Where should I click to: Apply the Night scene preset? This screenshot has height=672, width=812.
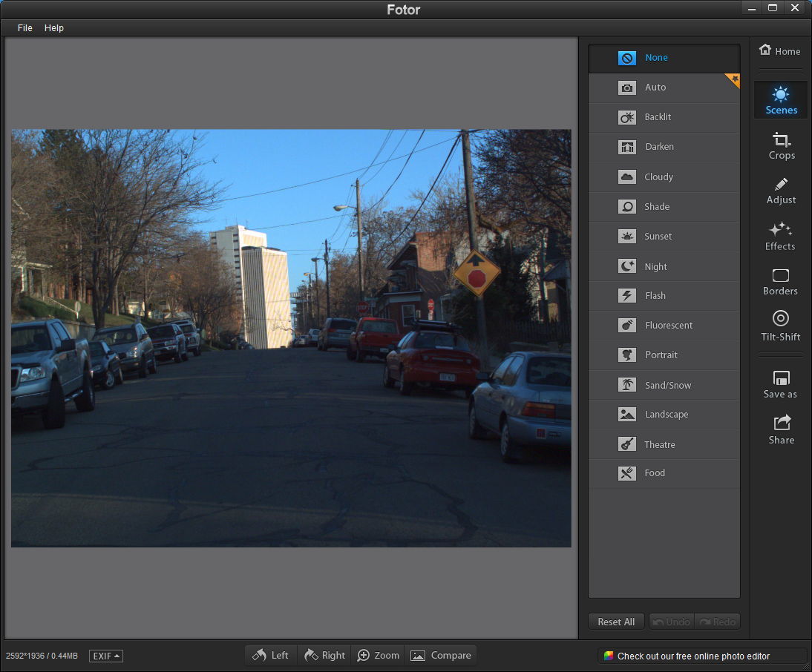pos(664,266)
